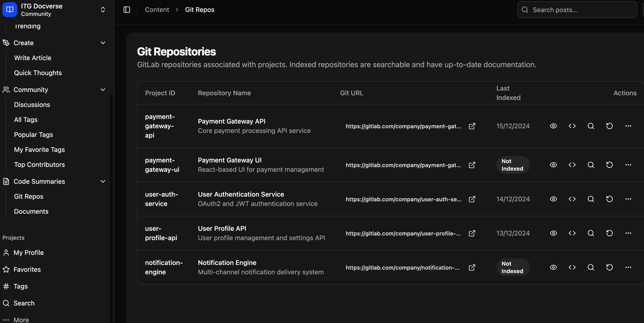The width and height of the screenshot is (644, 323).
Task: Collapse the Code Summaries section
Action: coord(103,181)
